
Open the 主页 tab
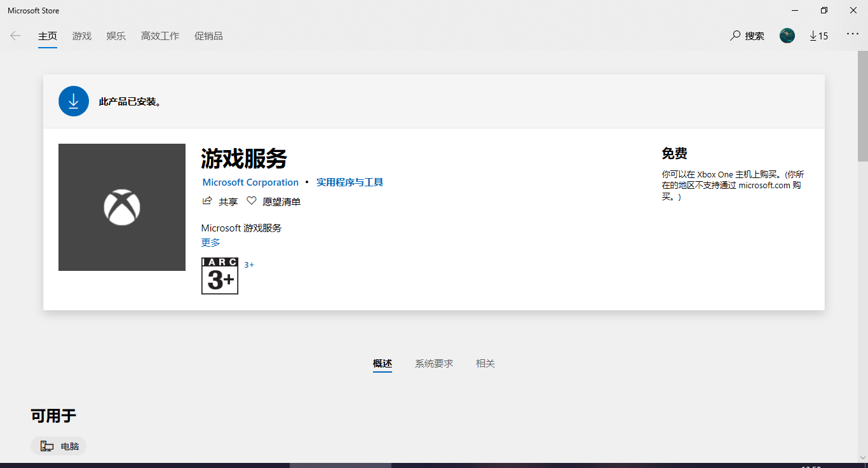tap(48, 36)
